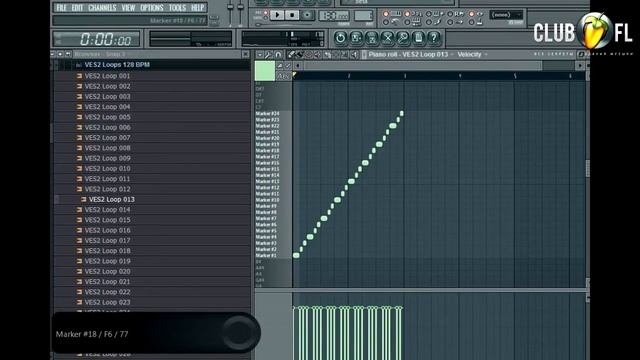Open the TOOLS menu
This screenshot has width=640, height=360.
177,8
